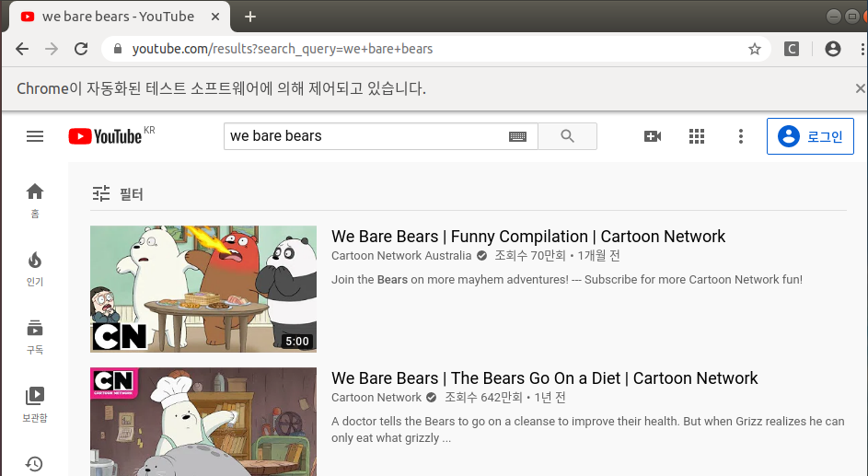Open the 홈 home sidebar item

pyautogui.click(x=35, y=201)
